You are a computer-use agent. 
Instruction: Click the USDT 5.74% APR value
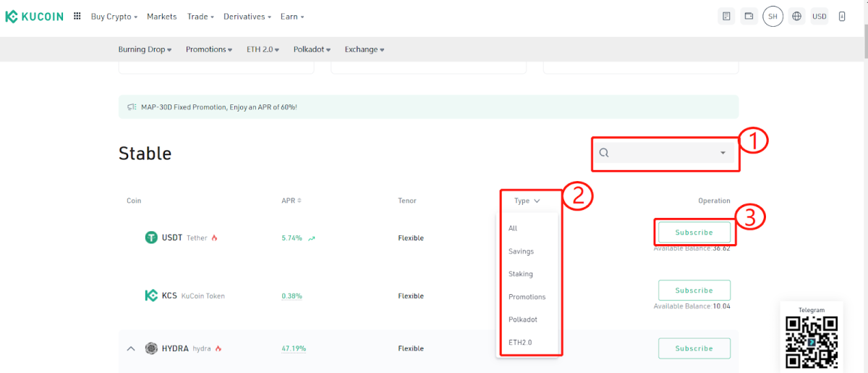pyautogui.click(x=292, y=238)
